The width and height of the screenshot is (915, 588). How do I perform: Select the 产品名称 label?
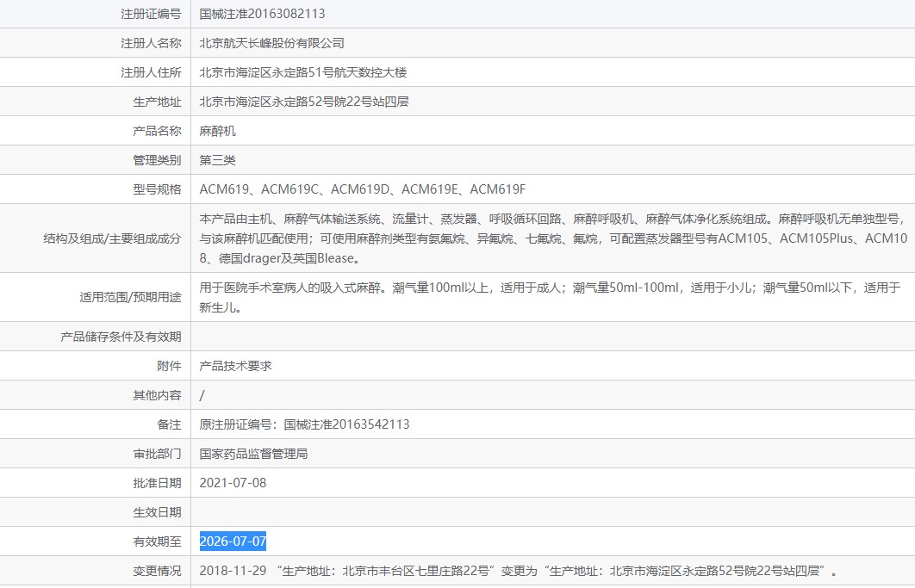(157, 131)
